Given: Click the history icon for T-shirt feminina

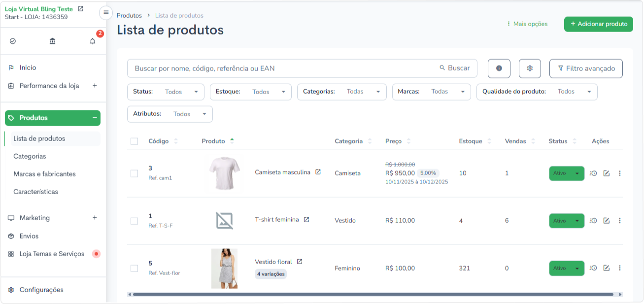Looking at the screenshot, I should (593, 221).
